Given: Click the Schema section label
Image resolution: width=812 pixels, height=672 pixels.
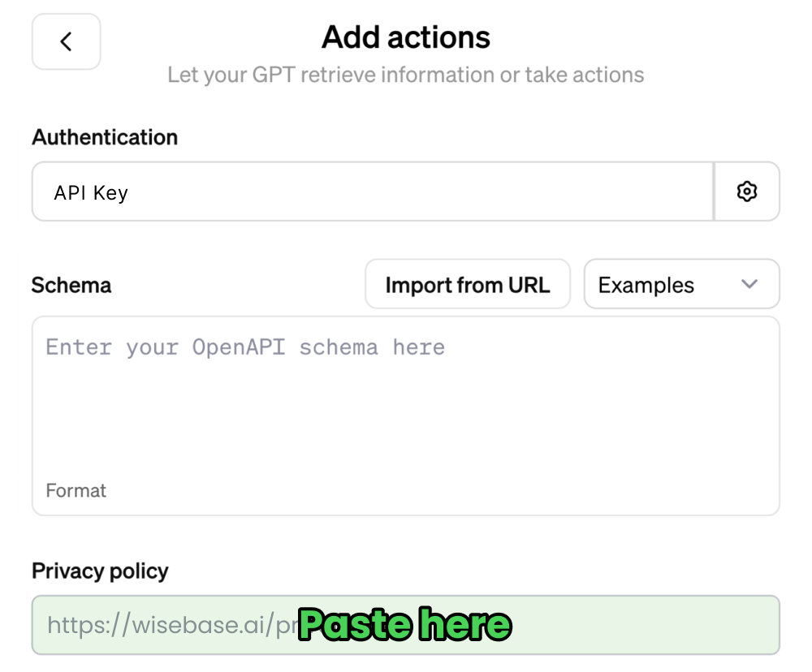Looking at the screenshot, I should (x=71, y=286).
